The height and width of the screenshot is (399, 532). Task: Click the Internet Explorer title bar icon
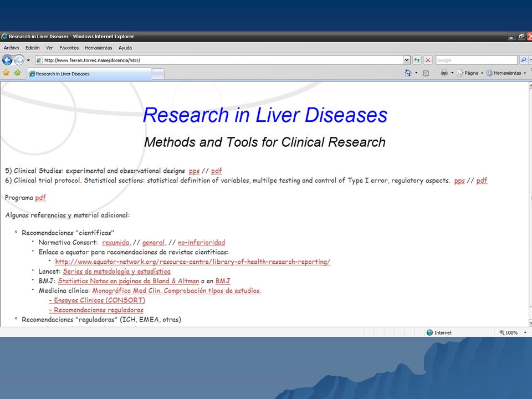[4, 37]
